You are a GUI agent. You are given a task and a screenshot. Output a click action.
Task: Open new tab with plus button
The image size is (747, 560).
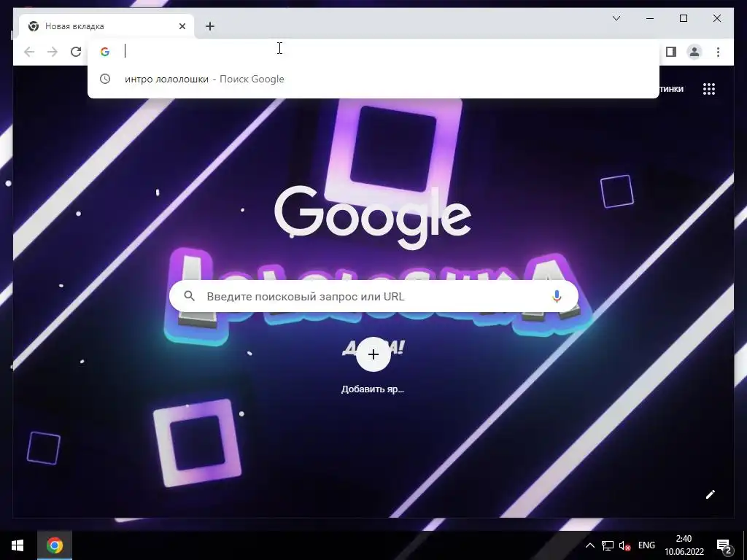(x=210, y=26)
